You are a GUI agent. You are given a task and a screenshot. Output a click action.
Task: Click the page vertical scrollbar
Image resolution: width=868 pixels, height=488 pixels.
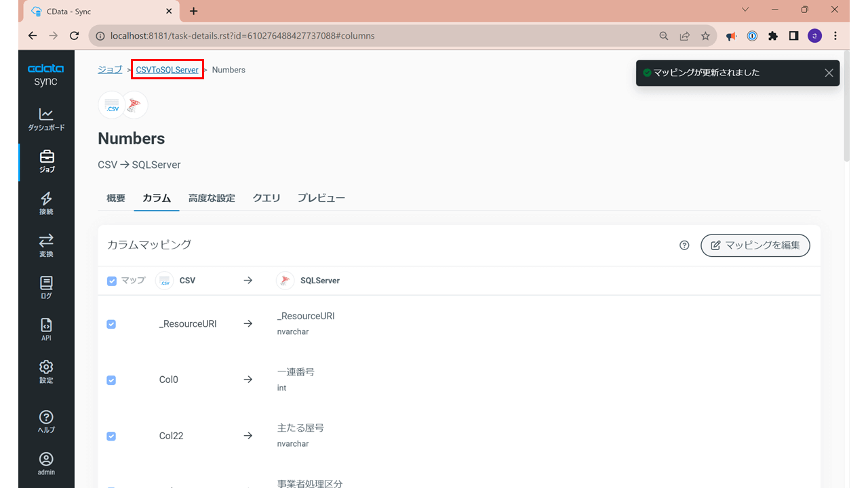coord(846,106)
